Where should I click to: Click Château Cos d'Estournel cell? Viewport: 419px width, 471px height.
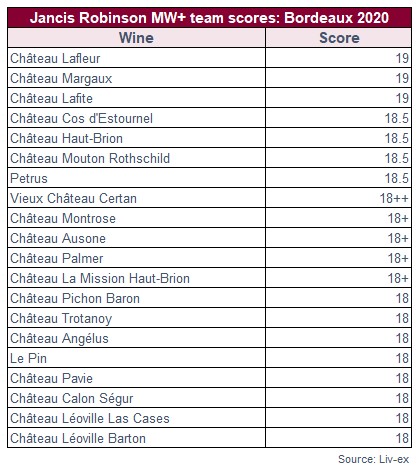click(x=136, y=118)
